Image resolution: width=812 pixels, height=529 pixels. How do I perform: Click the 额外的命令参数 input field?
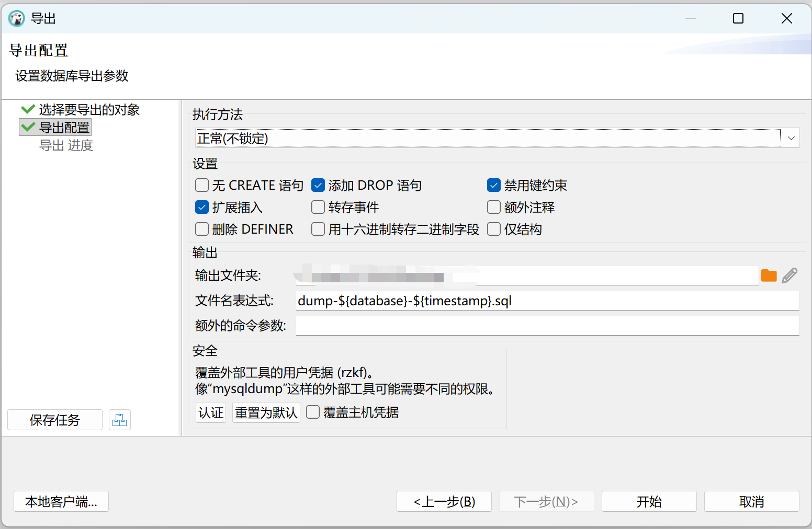[x=548, y=326]
